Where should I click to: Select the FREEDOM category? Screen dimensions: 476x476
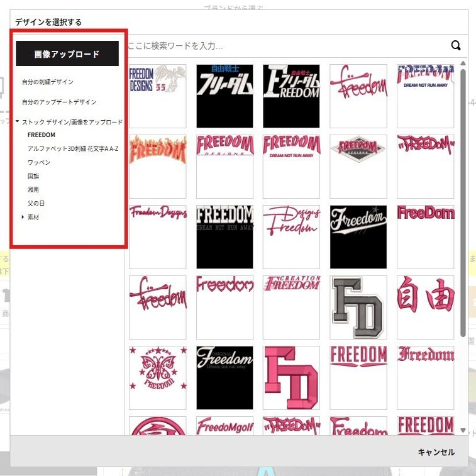coord(42,135)
